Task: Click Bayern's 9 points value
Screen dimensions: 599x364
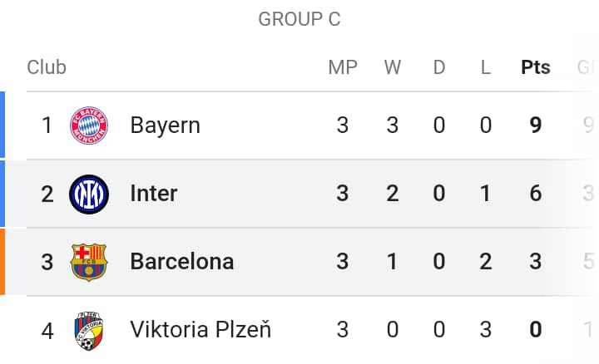Action: [x=536, y=125]
